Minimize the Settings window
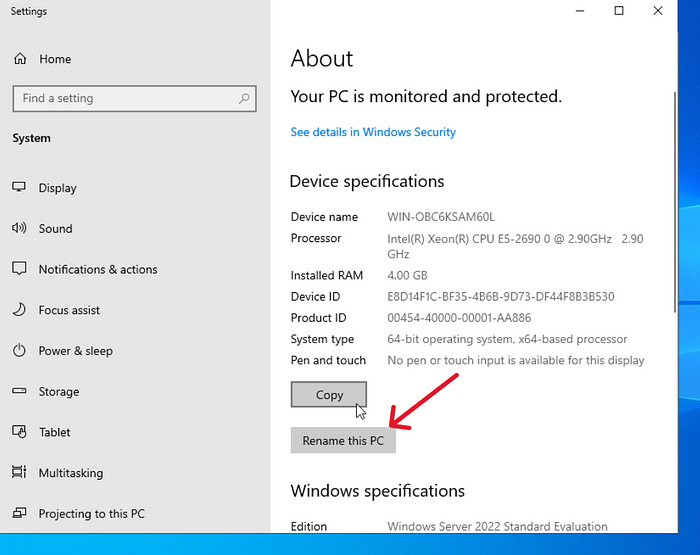This screenshot has height=555, width=700. point(580,11)
